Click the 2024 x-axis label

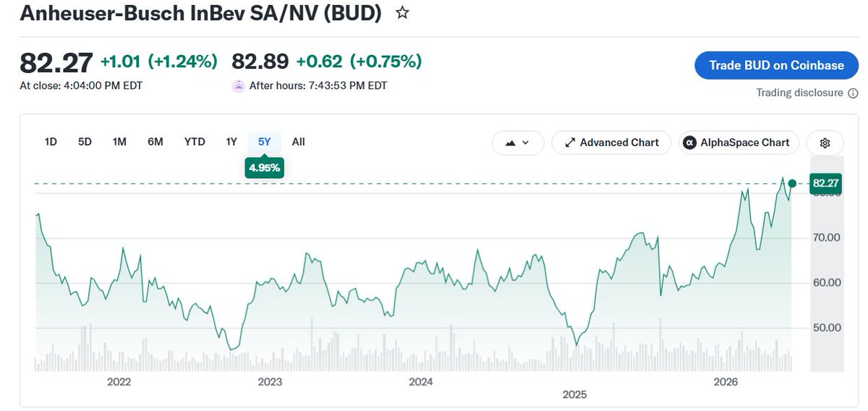(420, 381)
